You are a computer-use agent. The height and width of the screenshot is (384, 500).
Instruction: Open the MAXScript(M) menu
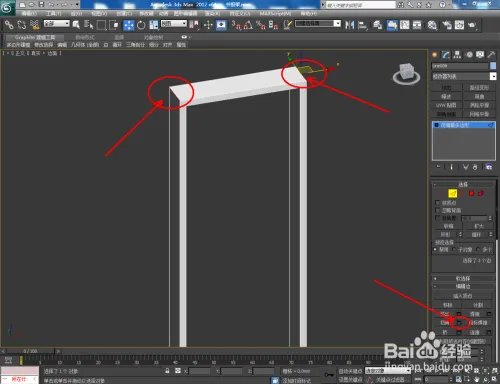coord(275,14)
